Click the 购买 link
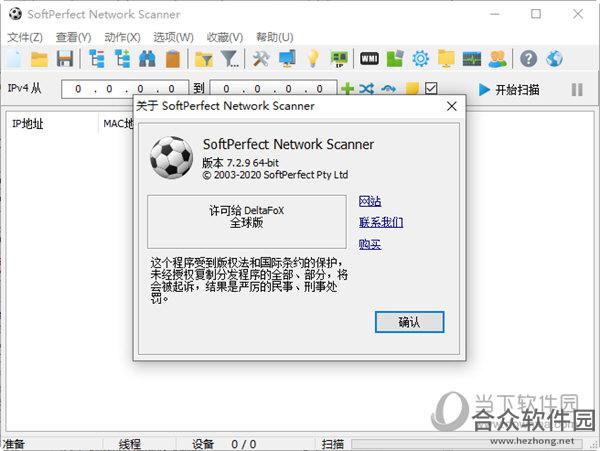Image resolution: width=600 pixels, height=451 pixels. 370,244
